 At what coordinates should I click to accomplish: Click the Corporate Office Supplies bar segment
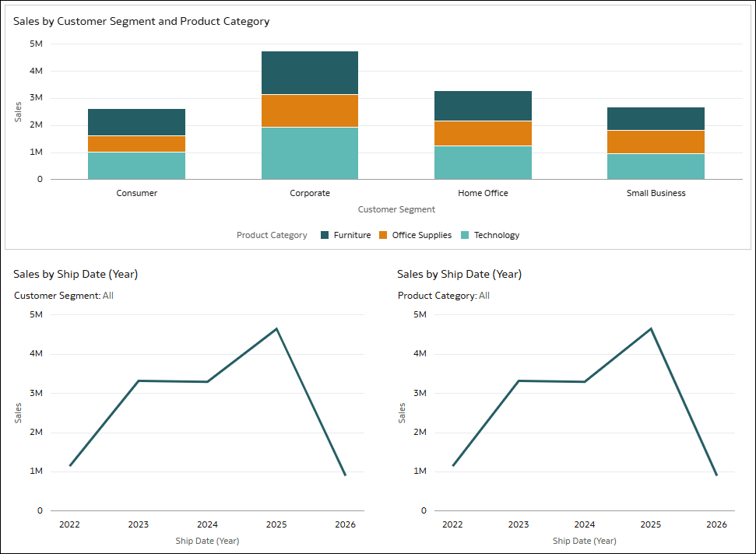[310, 110]
